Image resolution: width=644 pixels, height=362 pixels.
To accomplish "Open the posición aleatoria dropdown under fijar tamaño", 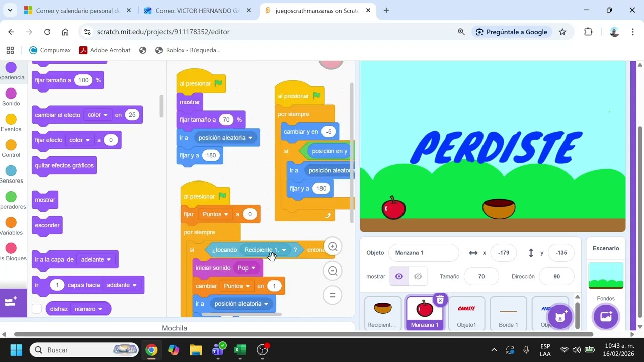I will click(225, 138).
